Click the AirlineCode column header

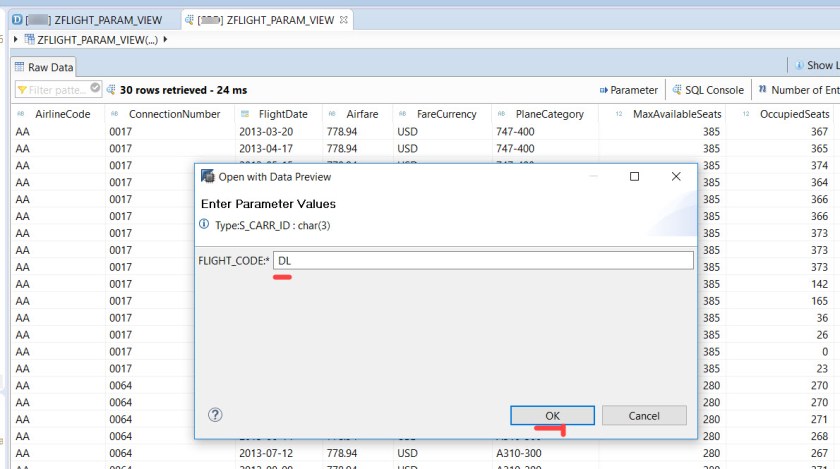click(63, 114)
